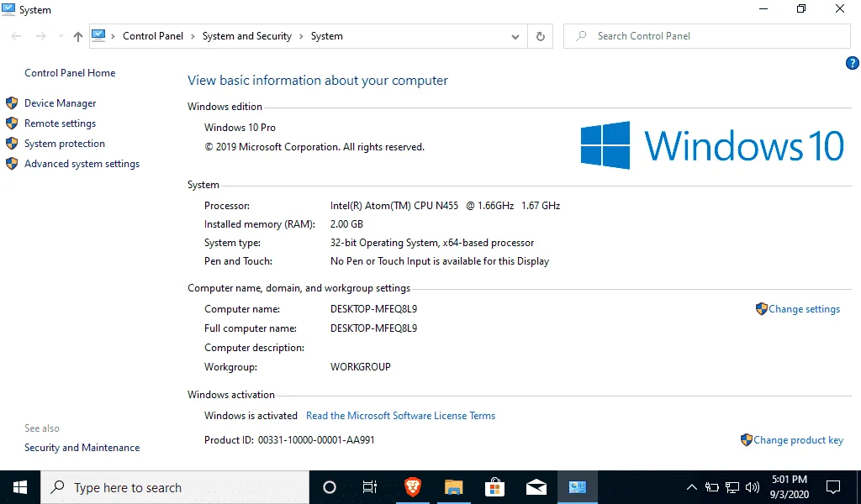
Task: Select System and Security breadcrumb
Action: click(246, 36)
